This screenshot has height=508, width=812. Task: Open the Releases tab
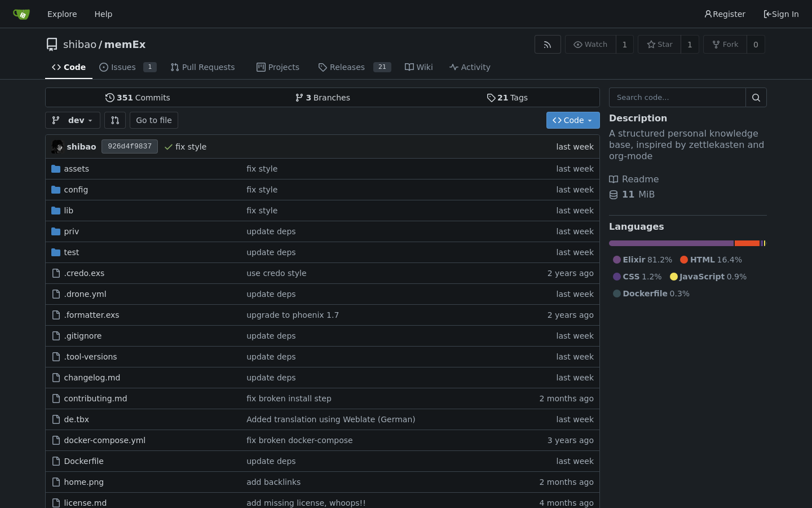354,67
